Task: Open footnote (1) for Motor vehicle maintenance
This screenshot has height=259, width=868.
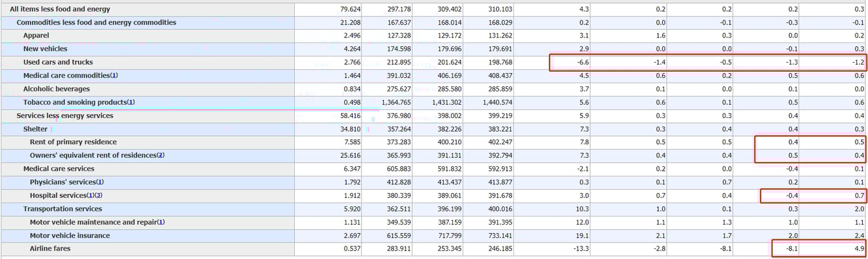Action: click(x=161, y=222)
